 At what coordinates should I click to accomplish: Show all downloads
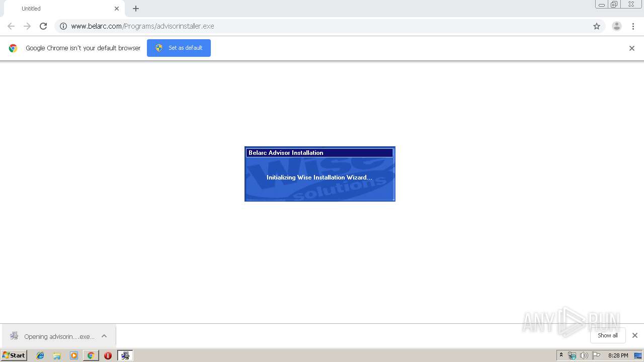coord(607,335)
